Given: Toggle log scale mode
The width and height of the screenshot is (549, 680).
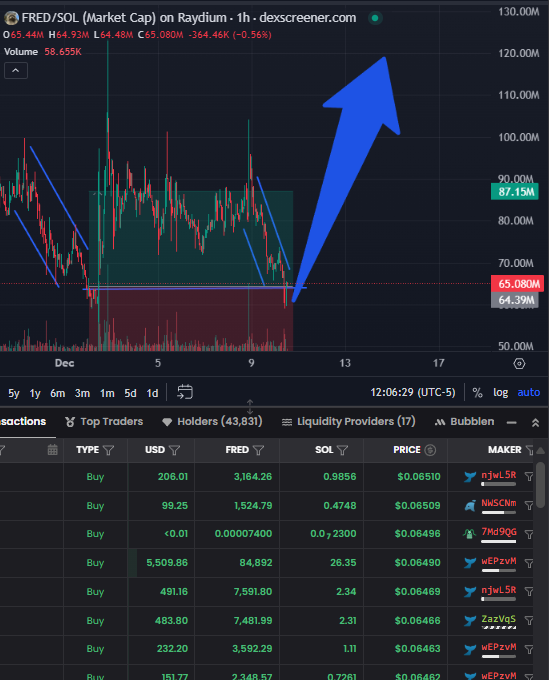Looking at the screenshot, I should tap(500, 392).
